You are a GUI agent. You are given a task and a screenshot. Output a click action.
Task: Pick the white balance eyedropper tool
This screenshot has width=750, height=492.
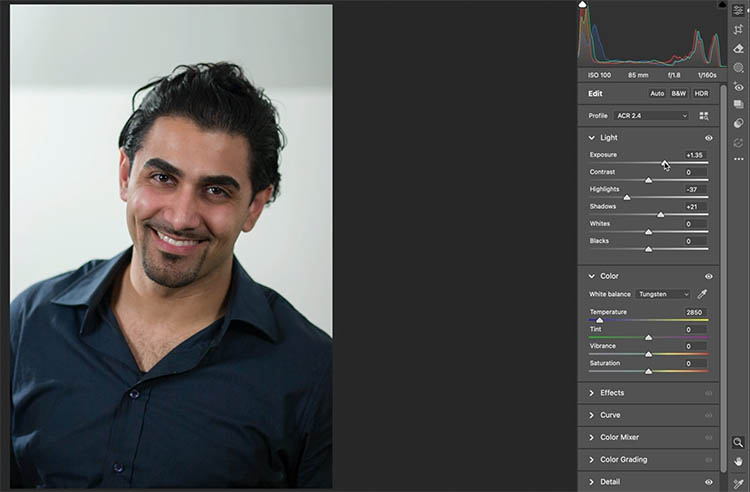tap(702, 294)
